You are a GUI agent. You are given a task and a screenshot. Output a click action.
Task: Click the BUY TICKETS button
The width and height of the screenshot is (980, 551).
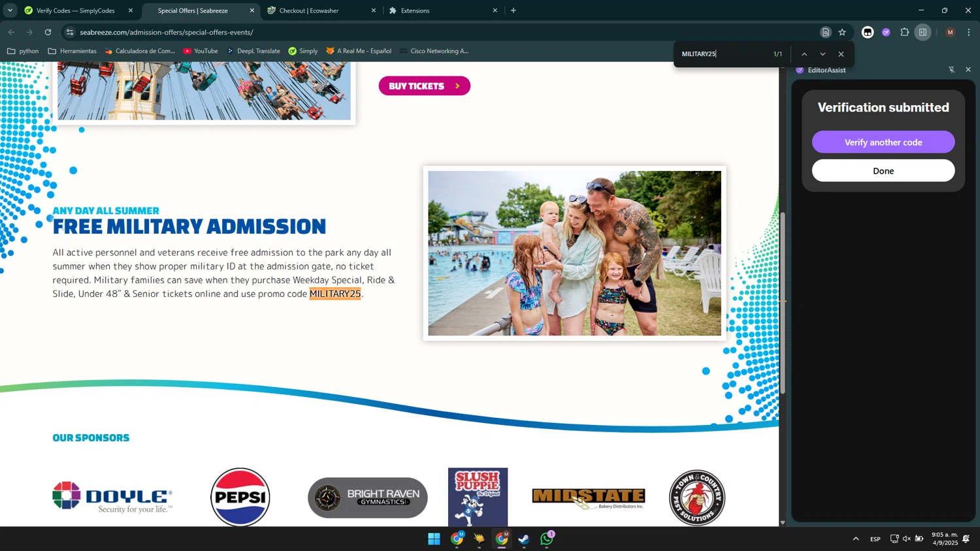[x=425, y=86]
